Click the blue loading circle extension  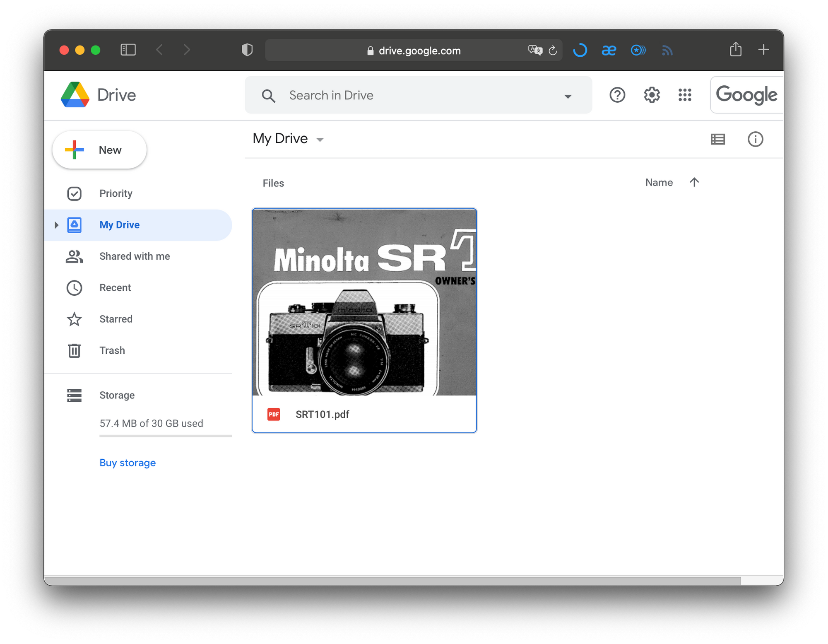[x=580, y=50]
